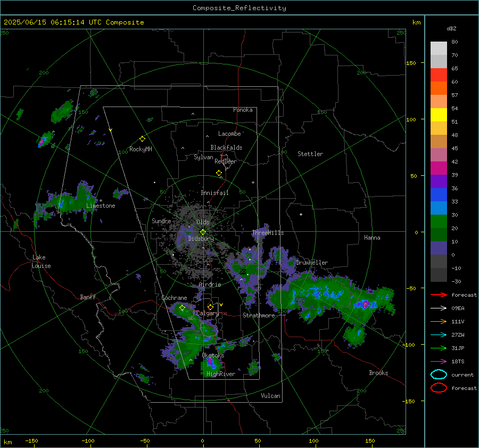The height and width of the screenshot is (448, 479).
Task: Click the Sundre town label
Action: coord(161,221)
